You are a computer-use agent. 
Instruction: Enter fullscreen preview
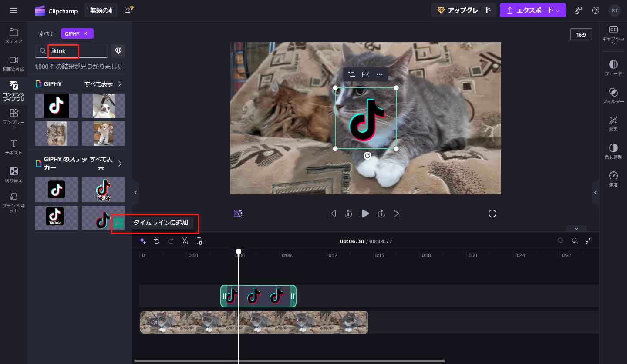492,214
